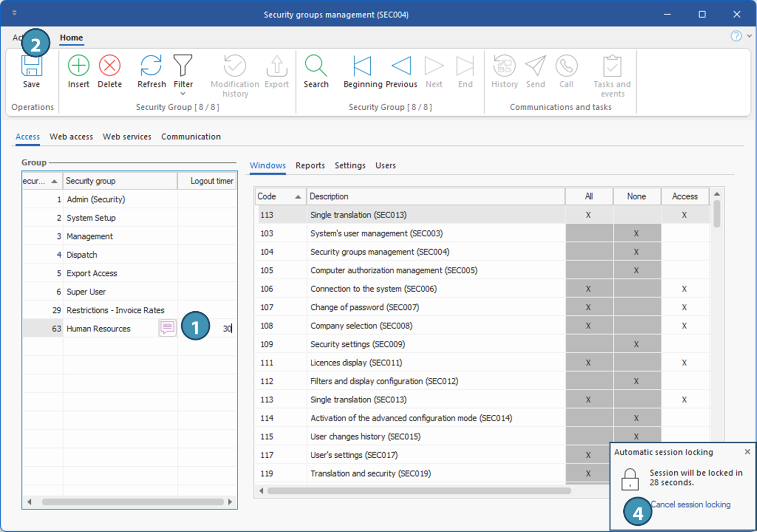Navigate to the Previous security group

pyautogui.click(x=401, y=66)
